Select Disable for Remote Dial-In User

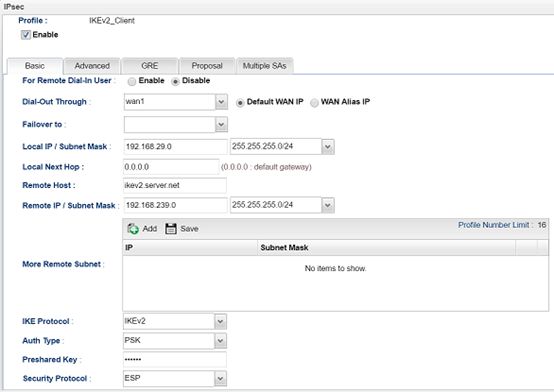pos(175,81)
